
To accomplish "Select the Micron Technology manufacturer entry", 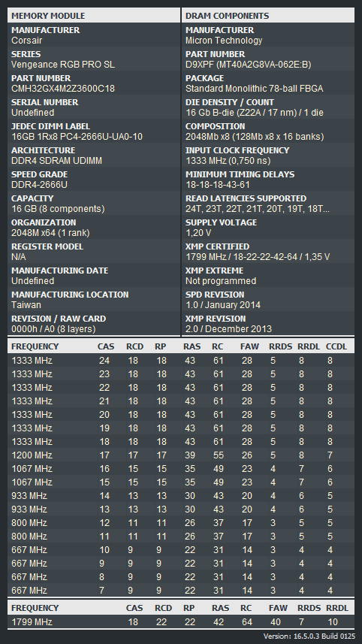I will [224, 41].
